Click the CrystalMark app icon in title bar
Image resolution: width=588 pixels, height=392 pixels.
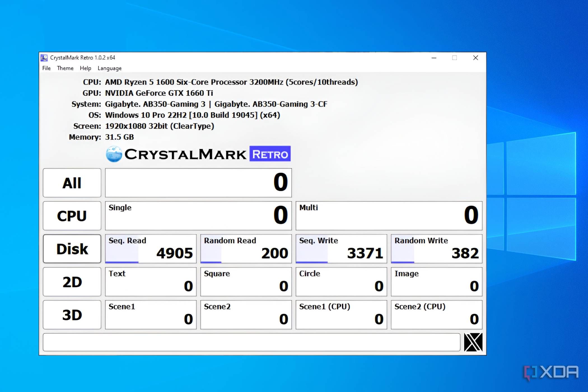point(44,58)
